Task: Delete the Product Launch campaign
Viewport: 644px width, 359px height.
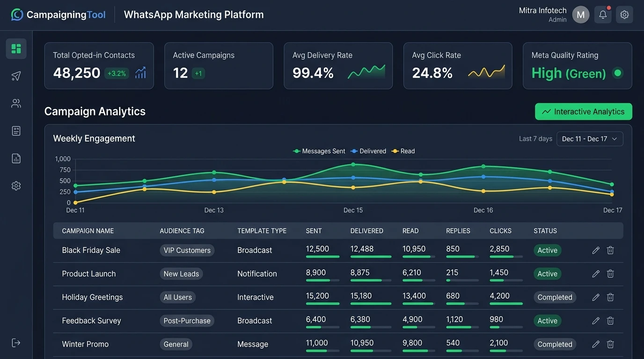Action: (610, 274)
